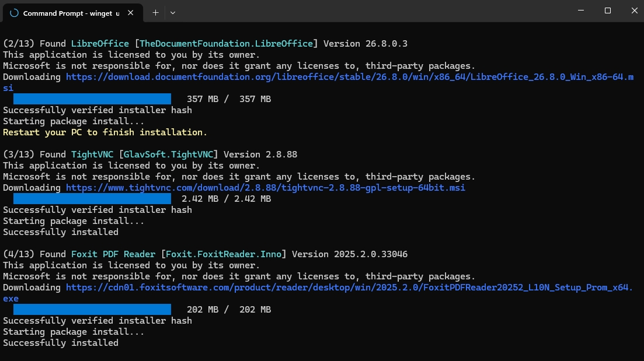
Task: Click 'Successfully verified installer hash' under LibreOffice
Action: click(98, 110)
